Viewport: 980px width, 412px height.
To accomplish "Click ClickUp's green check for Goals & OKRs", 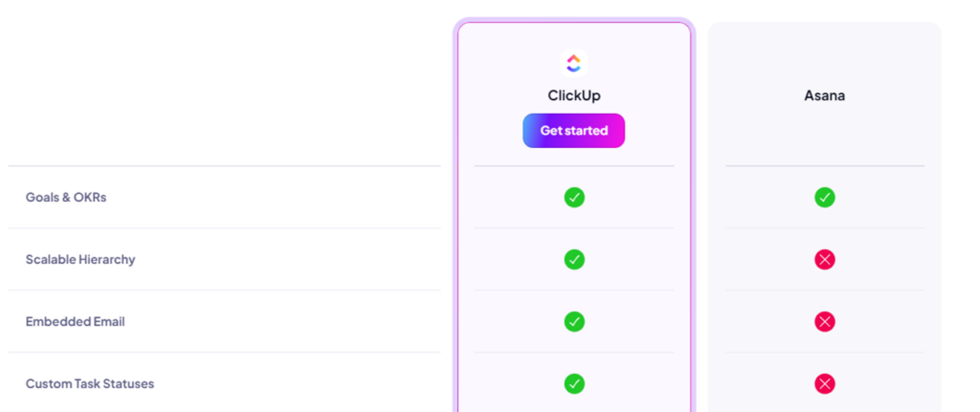I will point(574,197).
